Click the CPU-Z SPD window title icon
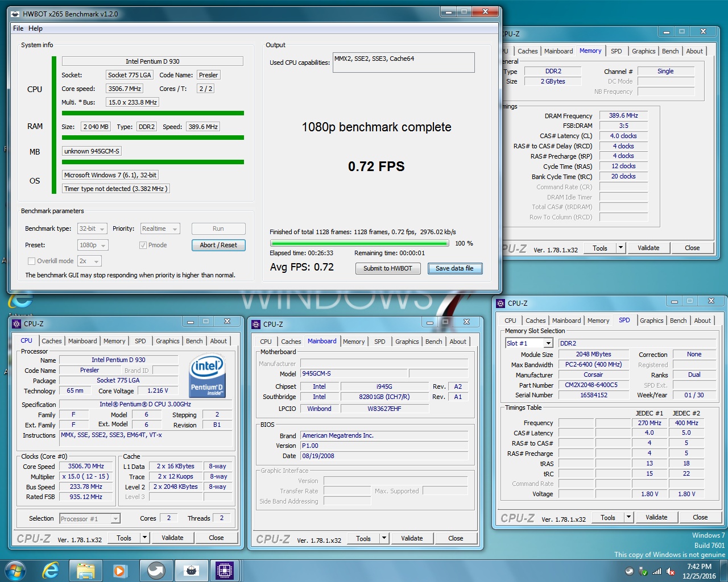The height and width of the screenshot is (582, 728). click(500, 304)
